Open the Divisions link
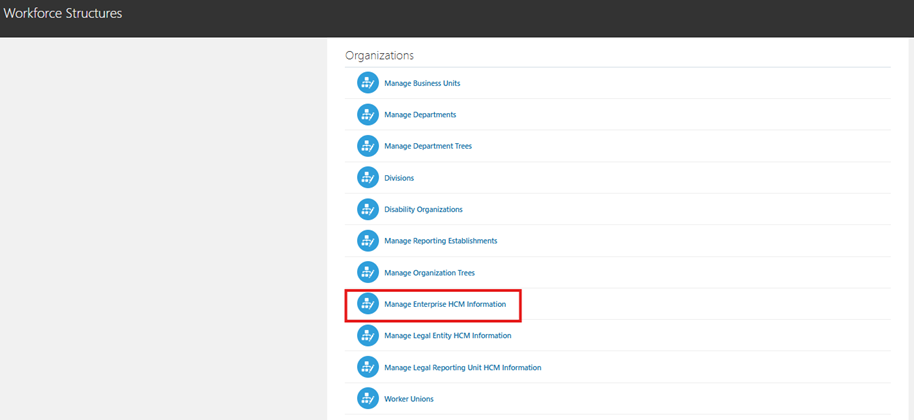 point(399,178)
